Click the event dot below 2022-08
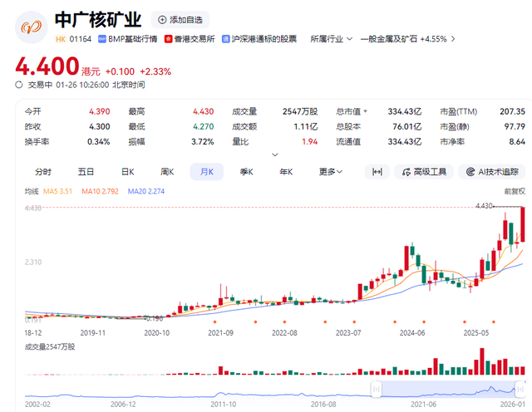The image size is (532, 412). coord(284,321)
